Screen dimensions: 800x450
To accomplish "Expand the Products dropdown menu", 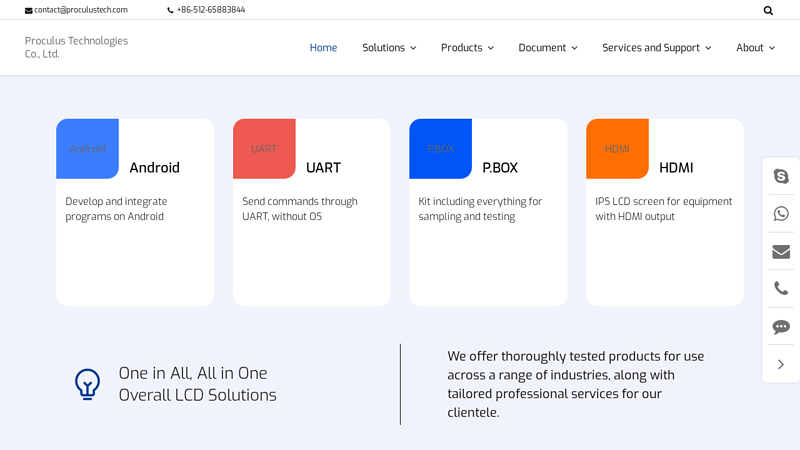I will [467, 47].
